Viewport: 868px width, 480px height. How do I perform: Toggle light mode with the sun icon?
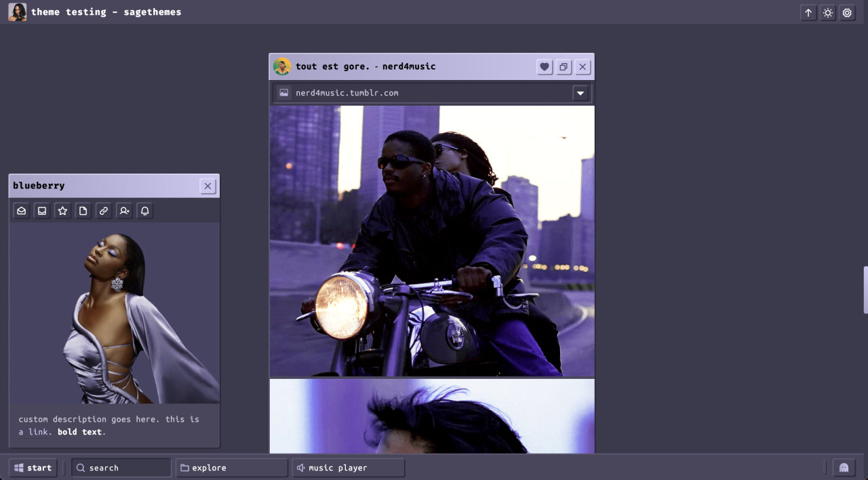pos(827,12)
